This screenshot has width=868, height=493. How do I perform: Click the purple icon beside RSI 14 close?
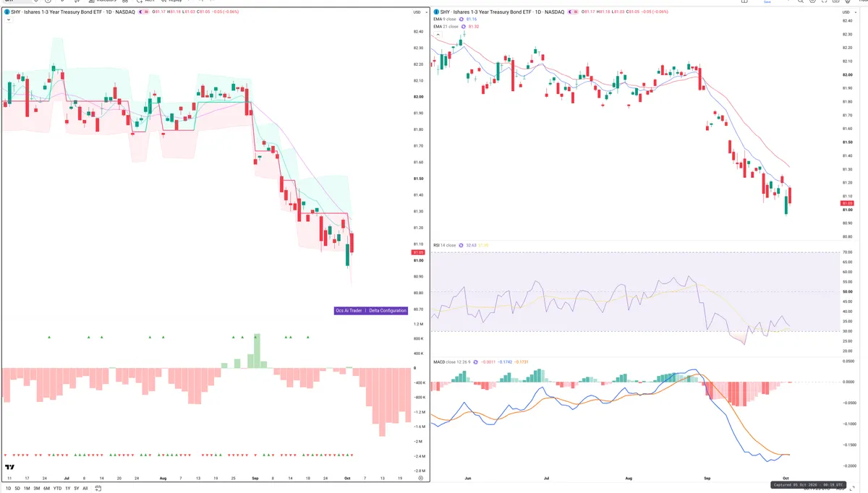[x=462, y=246]
